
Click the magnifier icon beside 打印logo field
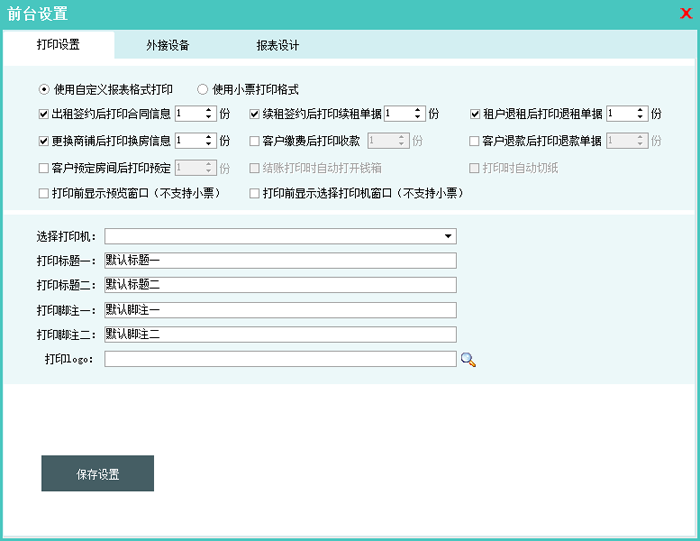(x=468, y=360)
